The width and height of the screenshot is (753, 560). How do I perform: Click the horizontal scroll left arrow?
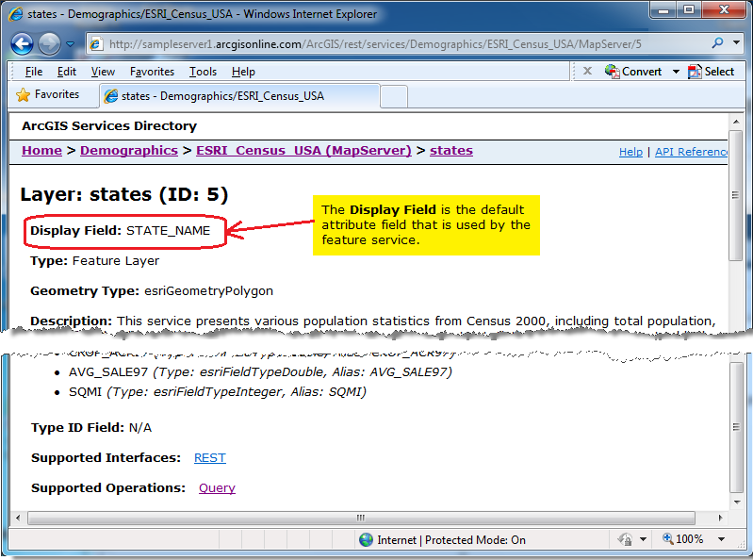(x=18, y=518)
